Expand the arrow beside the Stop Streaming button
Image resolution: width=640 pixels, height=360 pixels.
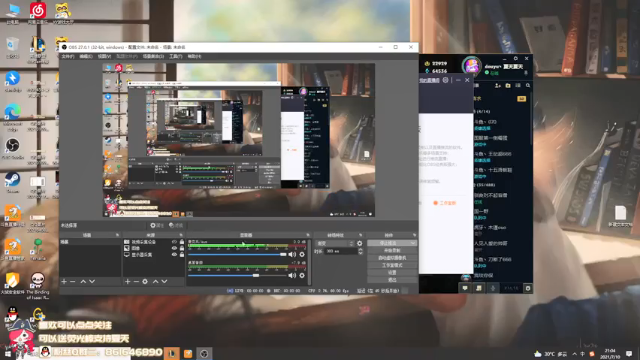pyautogui.click(x=413, y=243)
